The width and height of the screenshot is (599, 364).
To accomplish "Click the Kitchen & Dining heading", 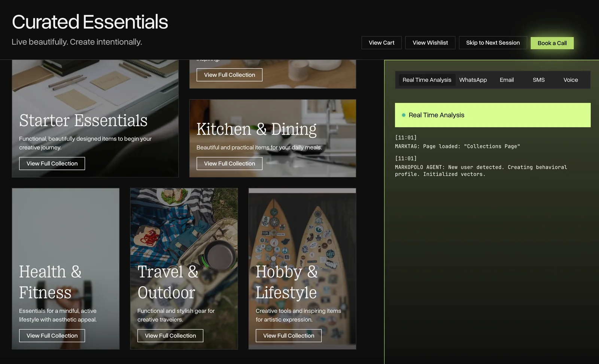I will (x=256, y=129).
